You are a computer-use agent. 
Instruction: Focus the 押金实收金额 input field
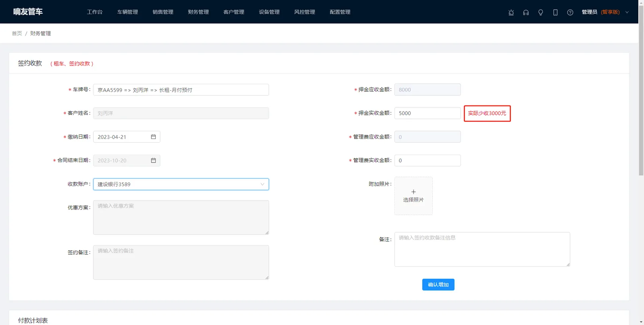pos(427,113)
